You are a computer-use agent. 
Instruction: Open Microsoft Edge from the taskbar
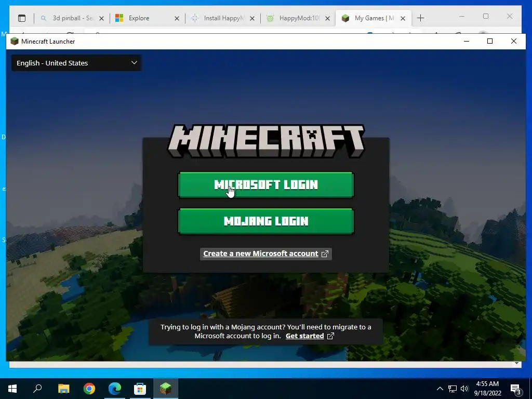[115, 389]
